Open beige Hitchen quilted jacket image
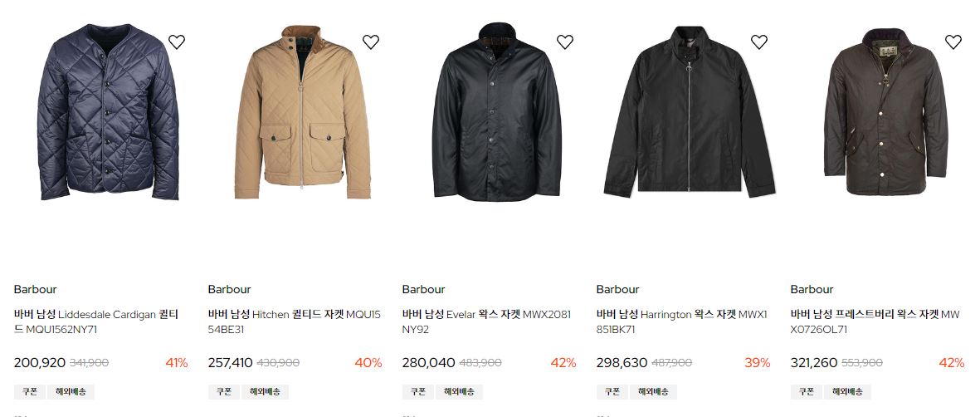This screenshot has height=417, width=980. tap(303, 113)
